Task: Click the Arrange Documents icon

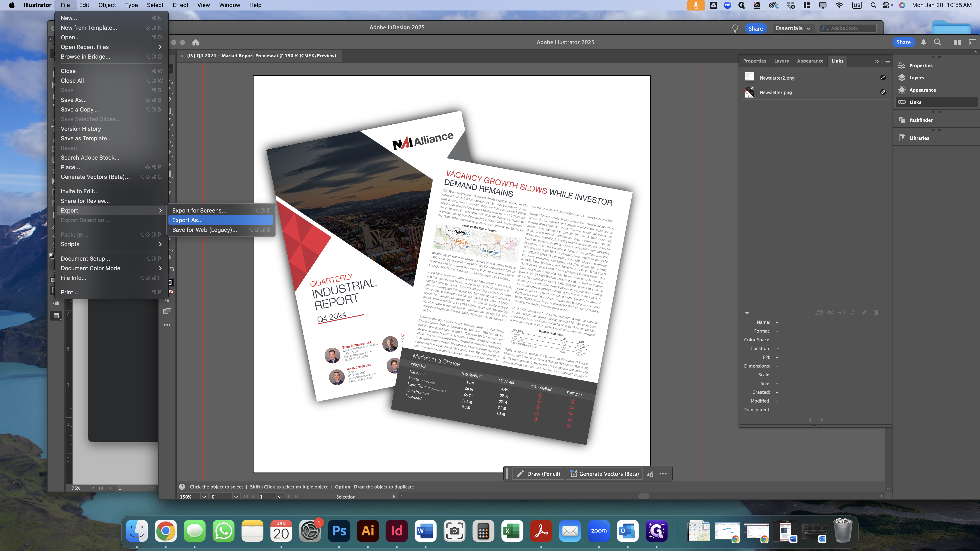Action: point(957,42)
